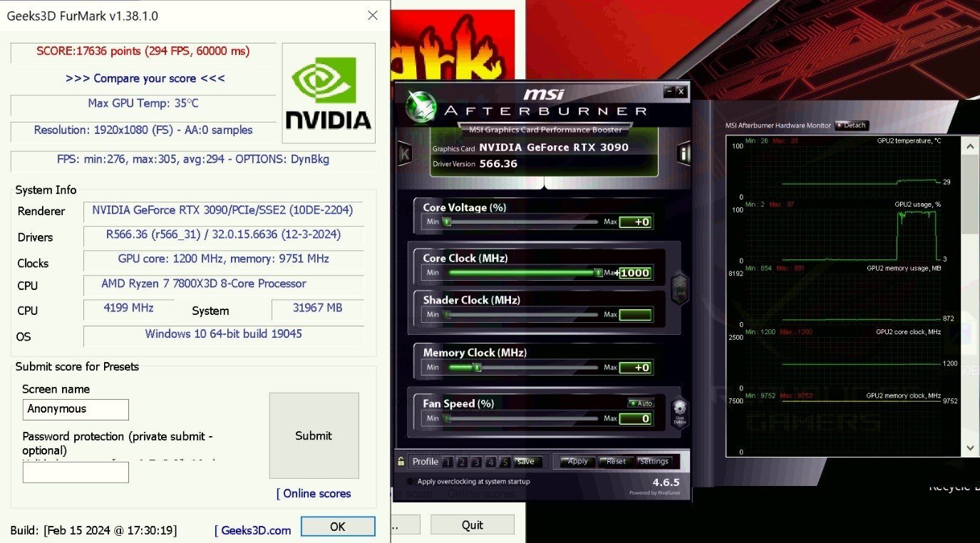Click the Drivers R566.36 value
Screen dimensions: 980x543
pos(223,234)
